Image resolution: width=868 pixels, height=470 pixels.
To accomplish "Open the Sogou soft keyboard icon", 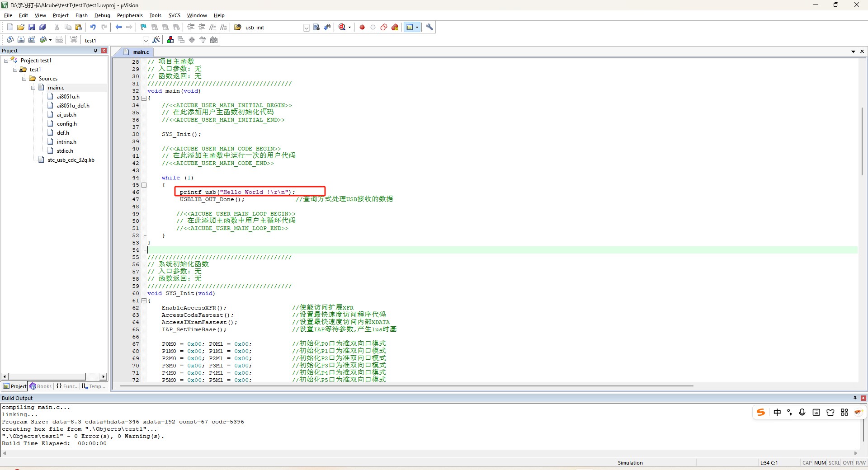I will coord(816,412).
